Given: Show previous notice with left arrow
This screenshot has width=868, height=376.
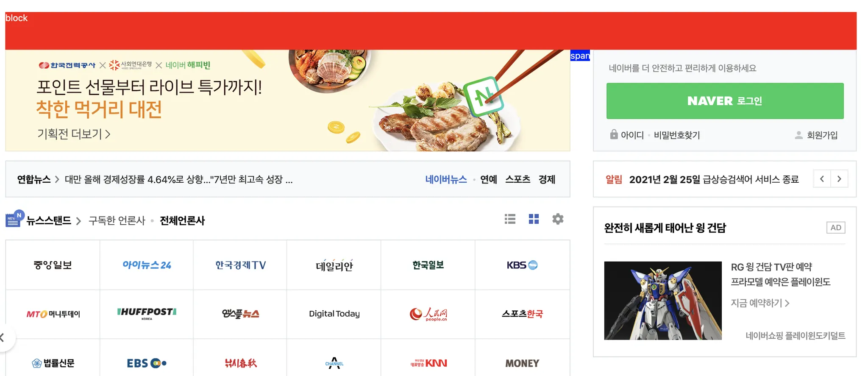Looking at the screenshot, I should coord(822,179).
